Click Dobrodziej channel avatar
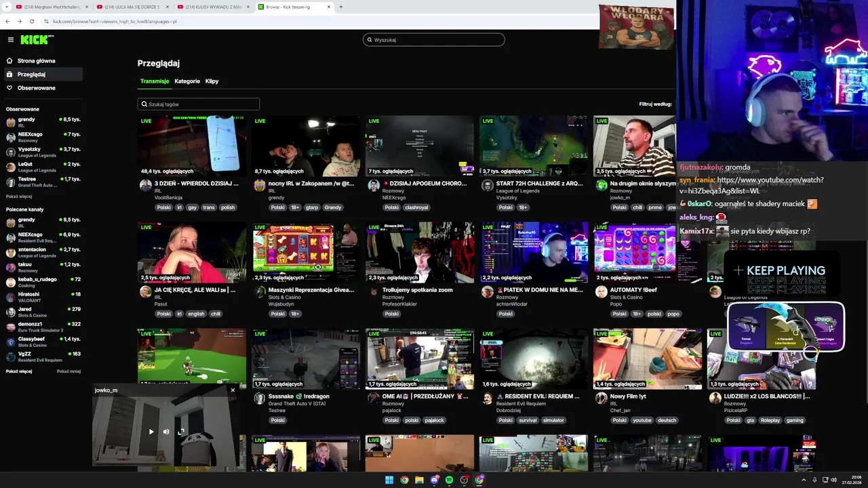The width and height of the screenshot is (868, 488). click(x=487, y=398)
